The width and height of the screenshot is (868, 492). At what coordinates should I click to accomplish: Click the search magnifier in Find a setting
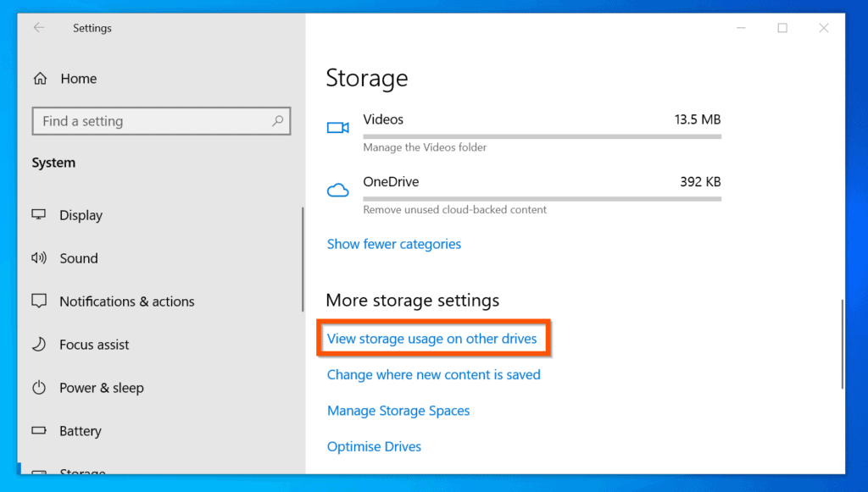277,121
